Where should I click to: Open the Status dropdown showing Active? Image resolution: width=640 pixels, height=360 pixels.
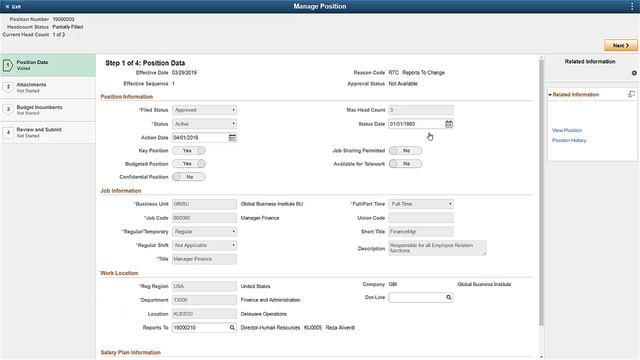click(204, 124)
